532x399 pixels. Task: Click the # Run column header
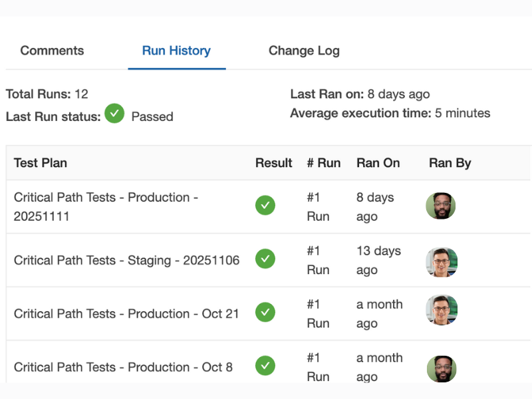tap(324, 163)
